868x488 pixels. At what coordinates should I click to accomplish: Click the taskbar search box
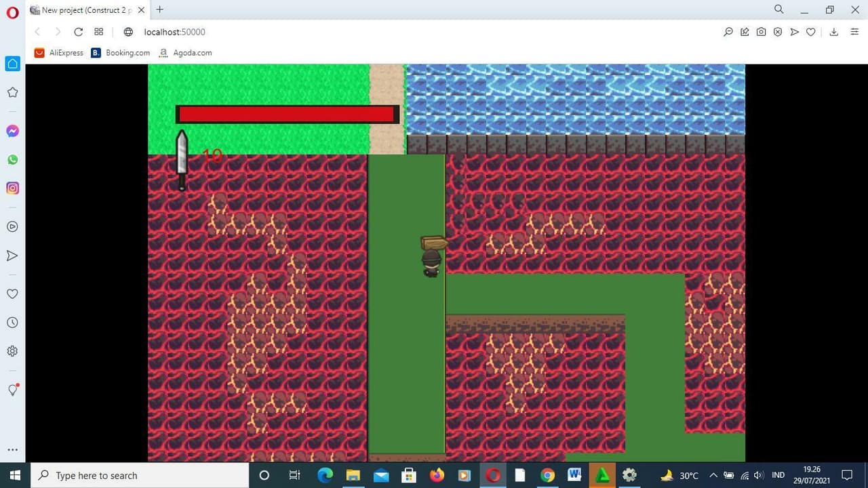click(x=140, y=475)
